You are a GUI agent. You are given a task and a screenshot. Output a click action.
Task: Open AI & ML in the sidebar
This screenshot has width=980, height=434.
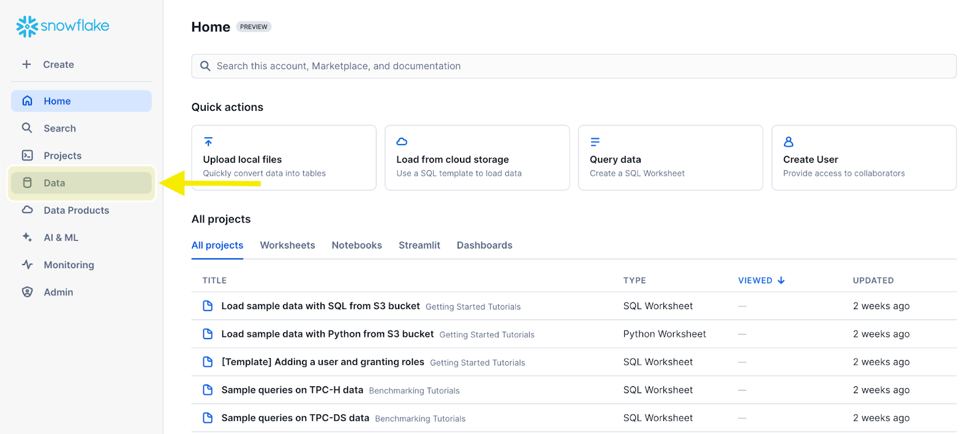[x=81, y=238]
